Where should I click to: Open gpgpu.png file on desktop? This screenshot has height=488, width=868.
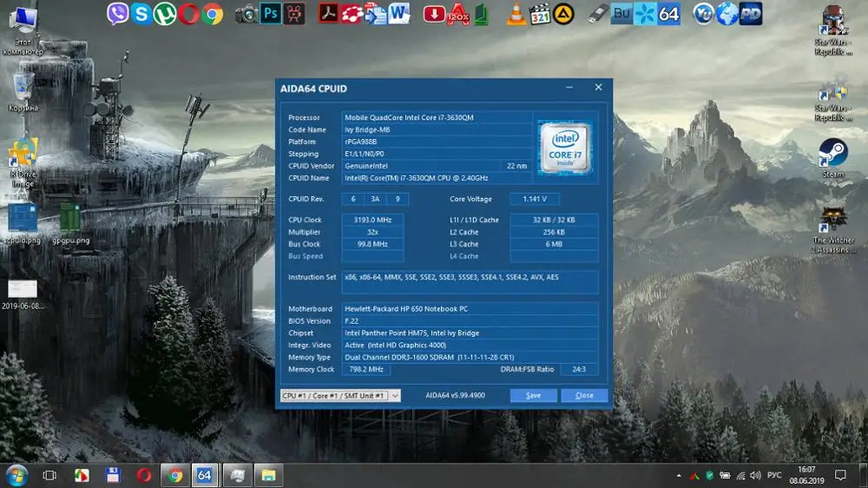coord(71,224)
